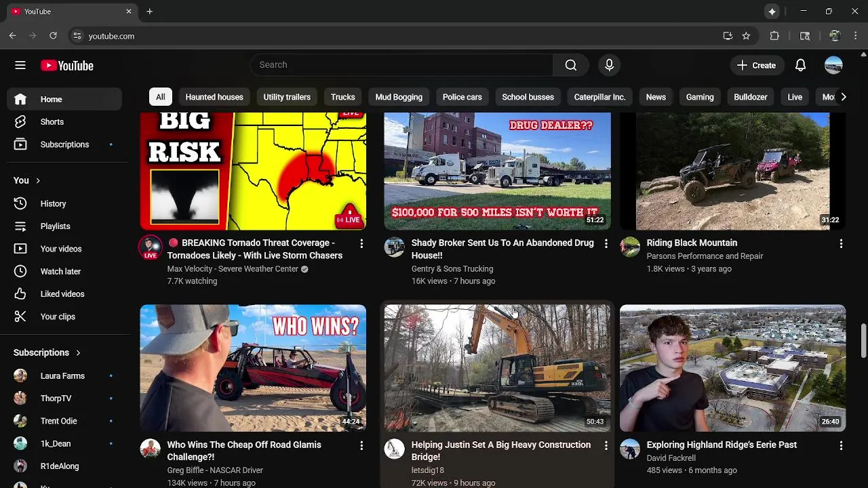Open the account avatar menu
This screenshot has height=488, width=868.
(833, 65)
